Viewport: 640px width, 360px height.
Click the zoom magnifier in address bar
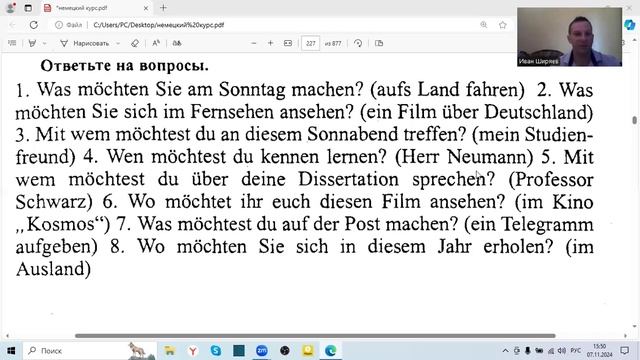pyautogui.click(x=484, y=25)
